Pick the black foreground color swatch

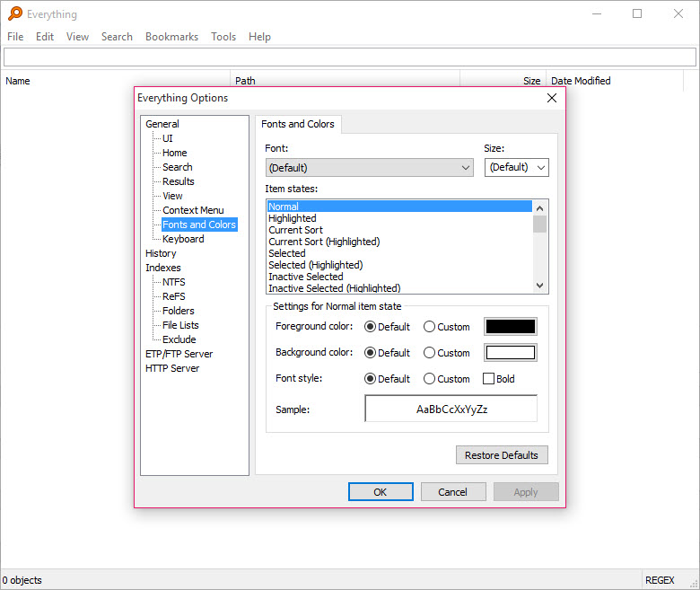tap(511, 327)
